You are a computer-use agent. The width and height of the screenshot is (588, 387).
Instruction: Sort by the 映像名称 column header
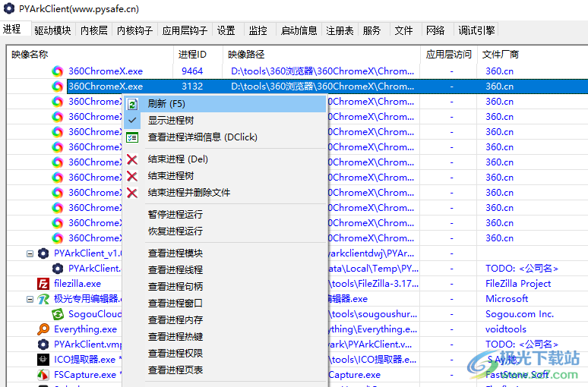(x=90, y=55)
